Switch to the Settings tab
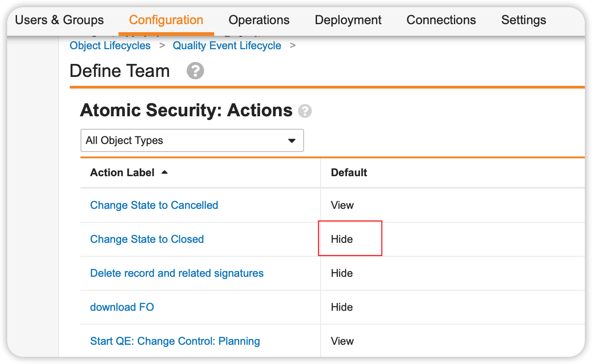 [x=523, y=20]
